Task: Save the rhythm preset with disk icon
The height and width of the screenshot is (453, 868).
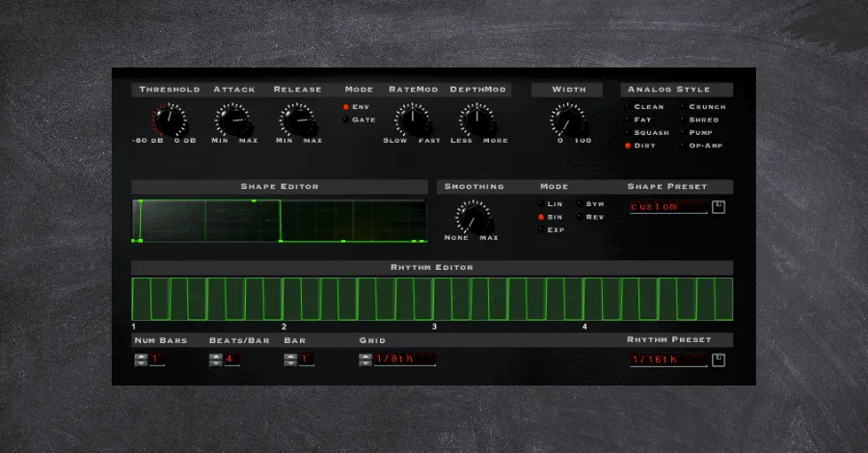Action: (719, 360)
